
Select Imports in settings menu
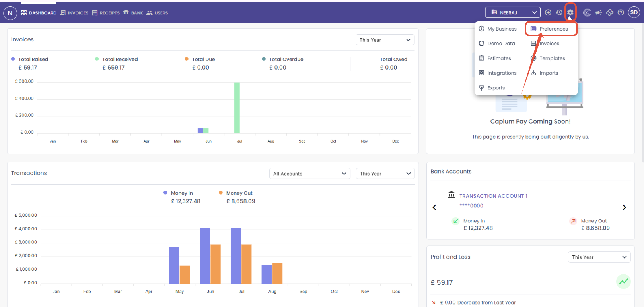545,73
